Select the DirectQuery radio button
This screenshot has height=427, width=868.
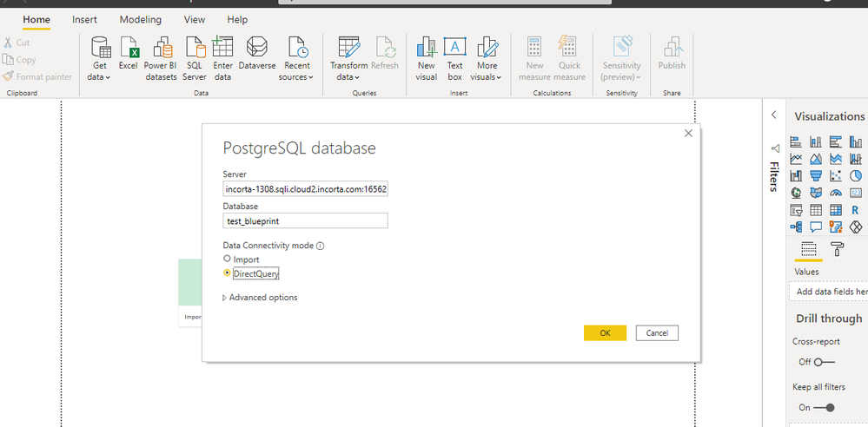(228, 273)
